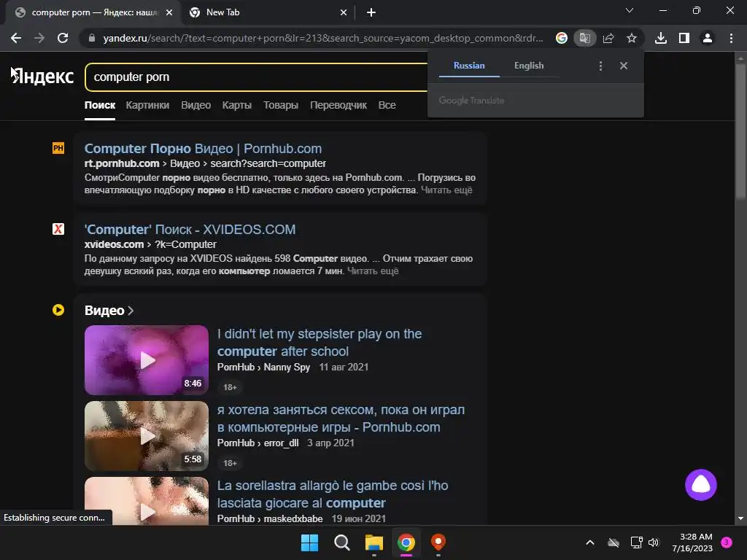747x560 pixels.
Task: Open the Все services tab
Action: pyautogui.click(x=387, y=105)
